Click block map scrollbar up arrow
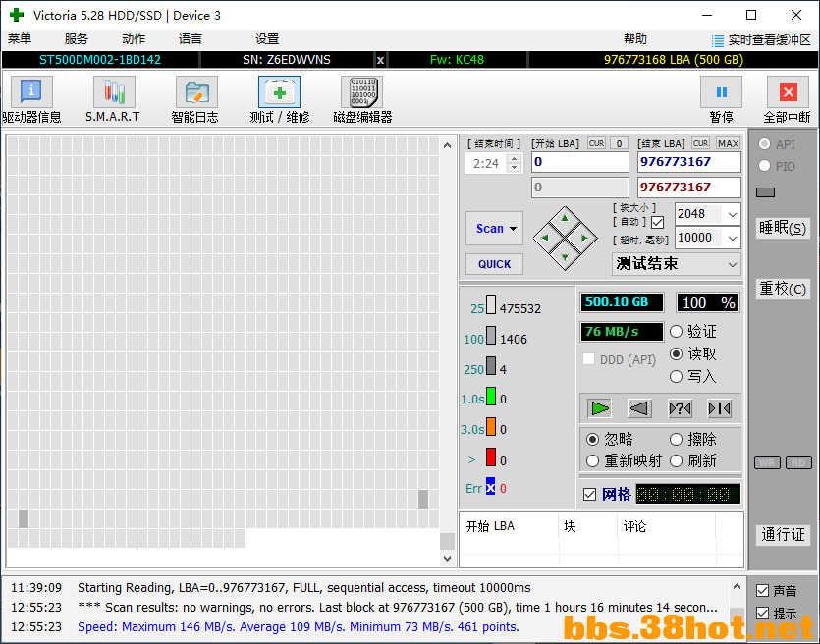Screen dimensions: 820x644 pos(447,145)
